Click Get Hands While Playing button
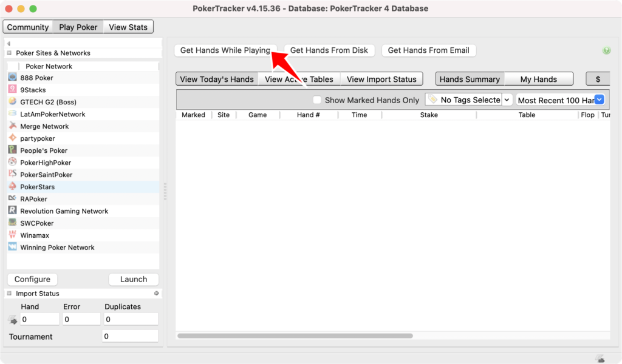 coord(225,50)
